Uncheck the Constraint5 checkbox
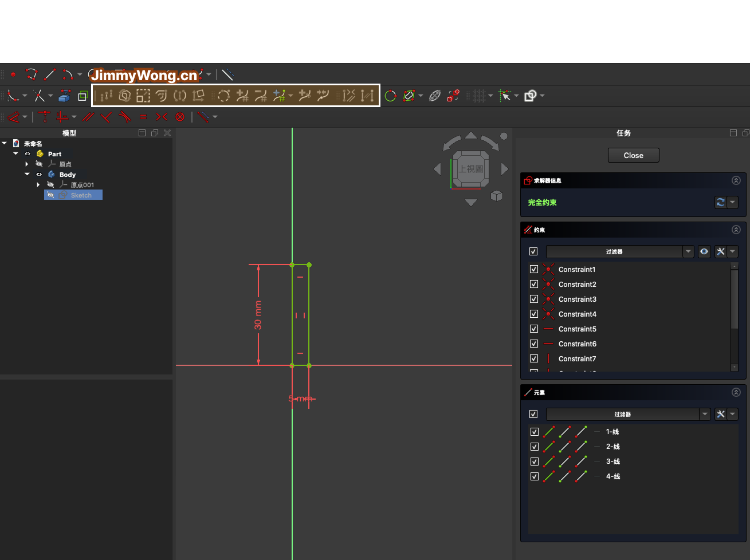 tap(534, 329)
